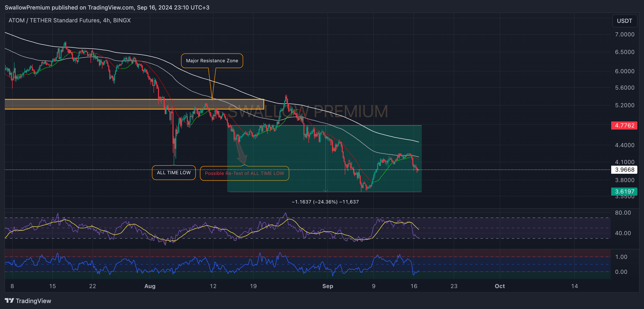Click the USDT currency button

tap(624, 21)
